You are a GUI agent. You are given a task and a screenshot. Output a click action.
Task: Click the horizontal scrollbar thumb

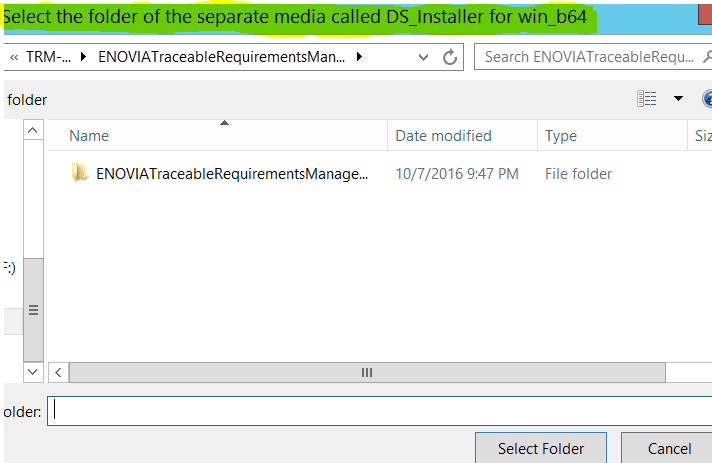click(x=367, y=372)
